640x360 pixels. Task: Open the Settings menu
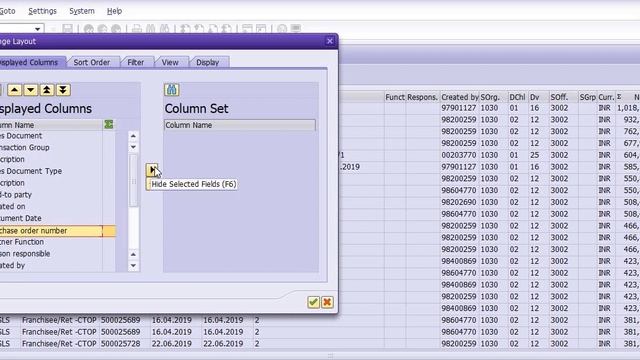coord(42,11)
